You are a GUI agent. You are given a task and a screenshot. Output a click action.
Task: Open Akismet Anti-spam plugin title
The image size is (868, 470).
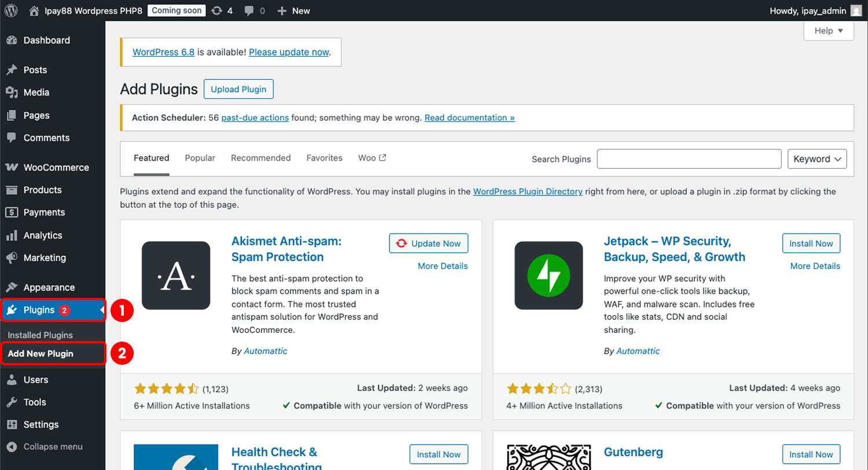(286, 249)
